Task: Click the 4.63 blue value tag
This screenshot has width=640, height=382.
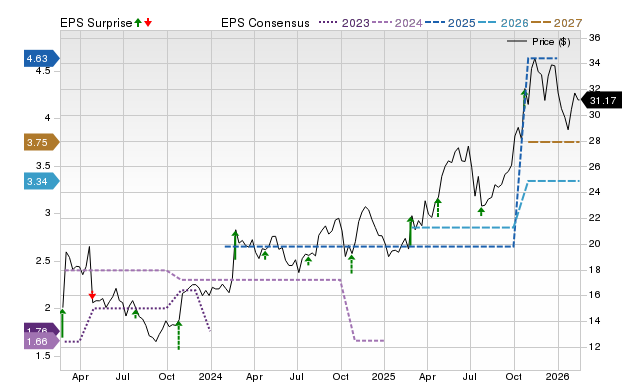Action: (x=42, y=58)
